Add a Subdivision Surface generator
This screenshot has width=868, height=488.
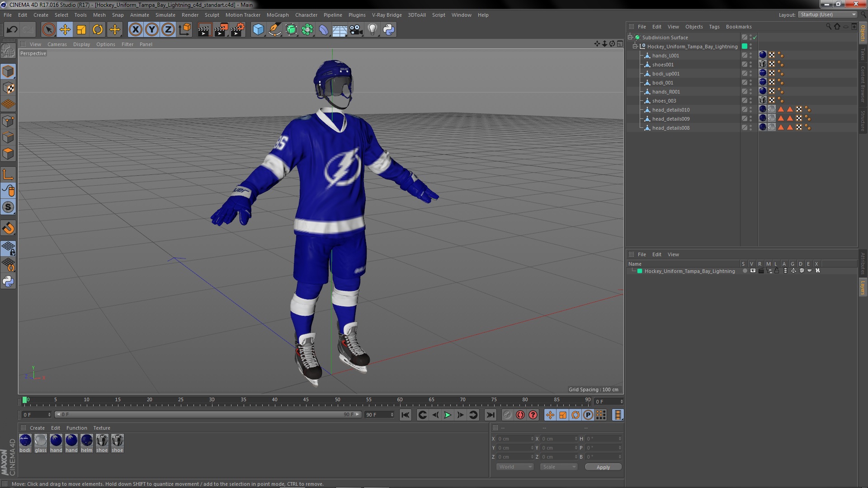click(291, 30)
